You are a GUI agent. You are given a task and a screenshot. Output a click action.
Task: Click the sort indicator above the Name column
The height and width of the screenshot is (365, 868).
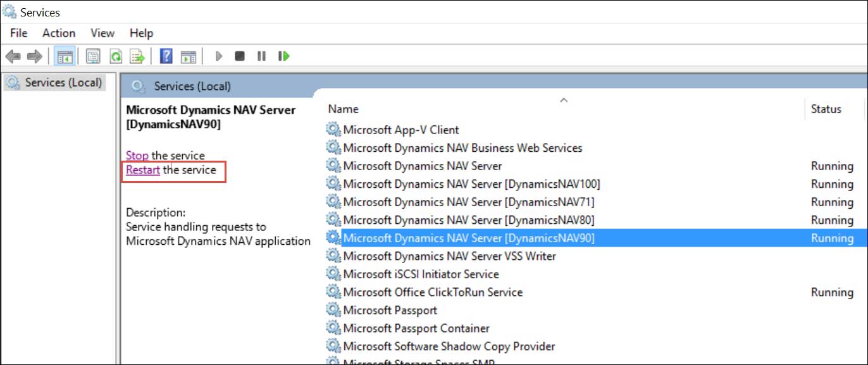(563, 100)
